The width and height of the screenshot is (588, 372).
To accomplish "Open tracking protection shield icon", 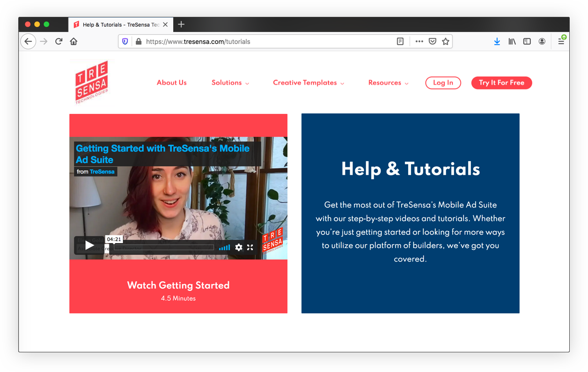I will pyautogui.click(x=125, y=41).
